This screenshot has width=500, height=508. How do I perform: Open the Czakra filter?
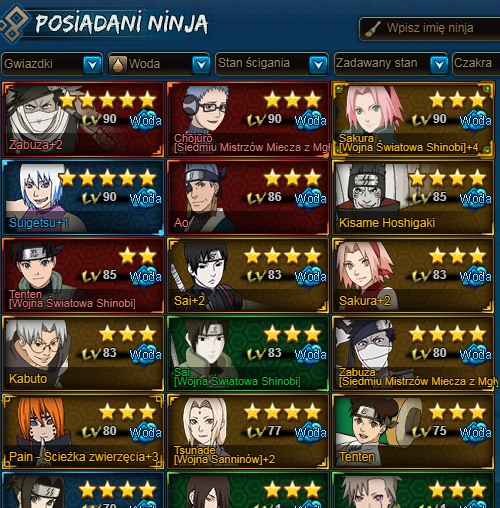476,63
